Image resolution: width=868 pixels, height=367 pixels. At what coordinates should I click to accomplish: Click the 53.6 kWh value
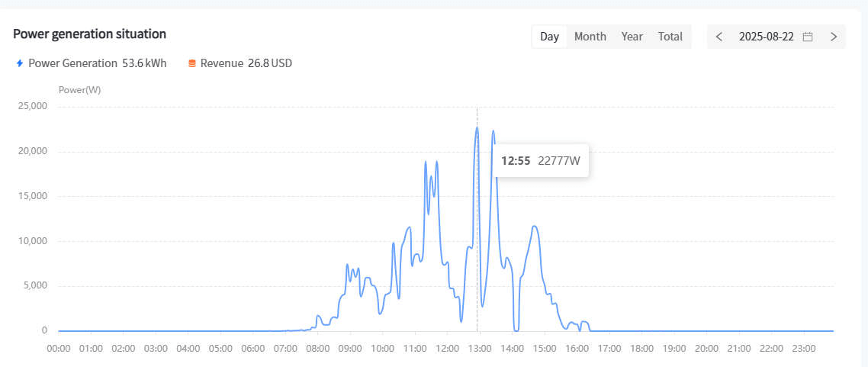coord(144,63)
